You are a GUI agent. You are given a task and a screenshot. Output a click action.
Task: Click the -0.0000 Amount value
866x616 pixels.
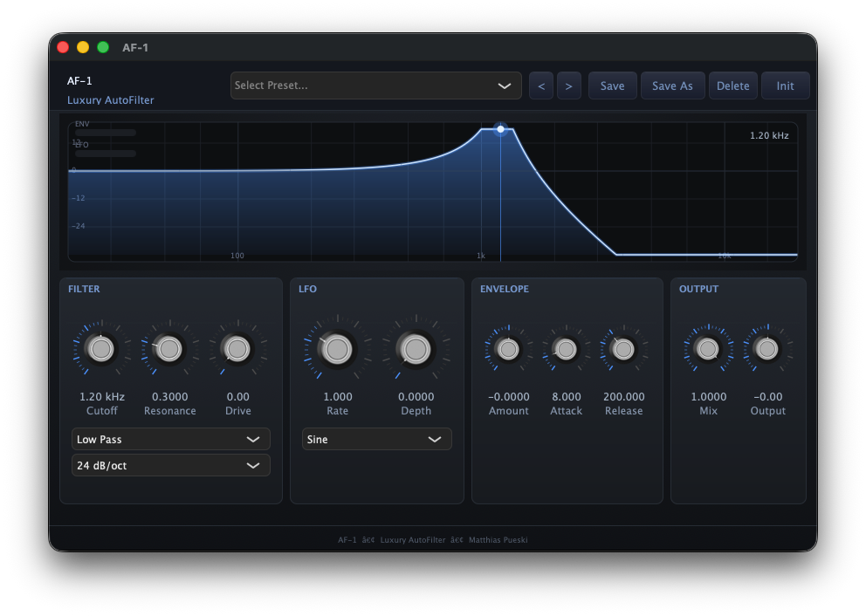coord(509,397)
